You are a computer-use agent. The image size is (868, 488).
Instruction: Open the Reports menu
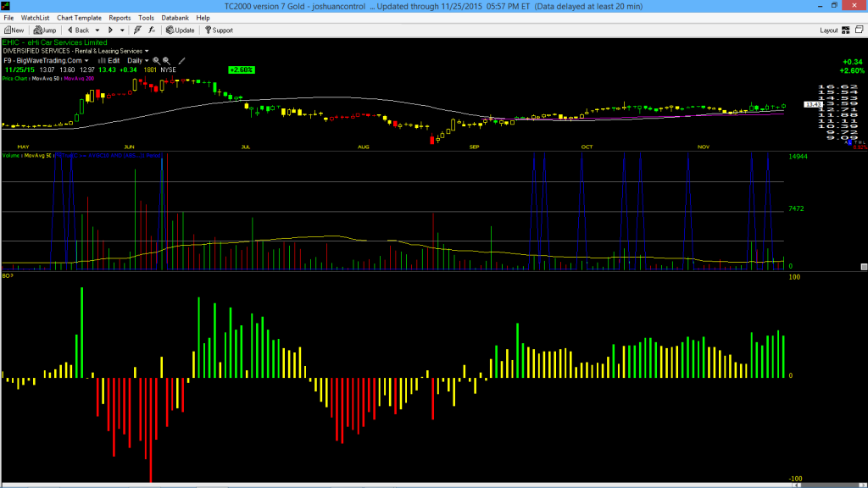(x=120, y=18)
